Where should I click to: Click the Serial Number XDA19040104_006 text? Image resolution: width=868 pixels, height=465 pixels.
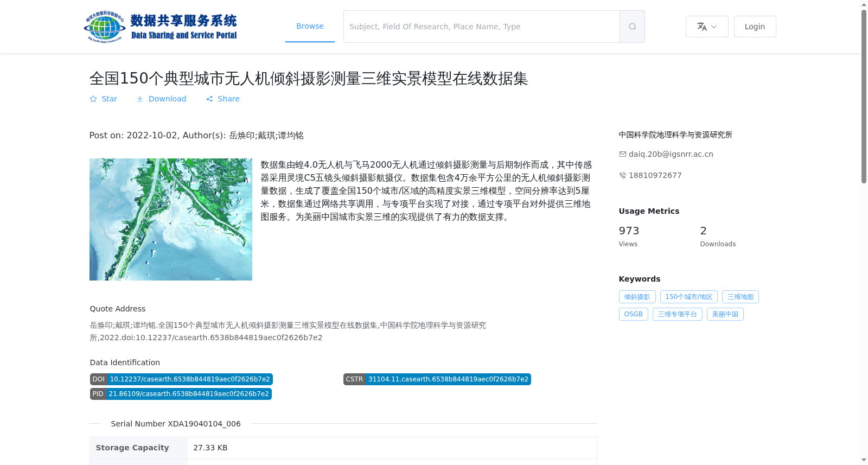coord(176,424)
